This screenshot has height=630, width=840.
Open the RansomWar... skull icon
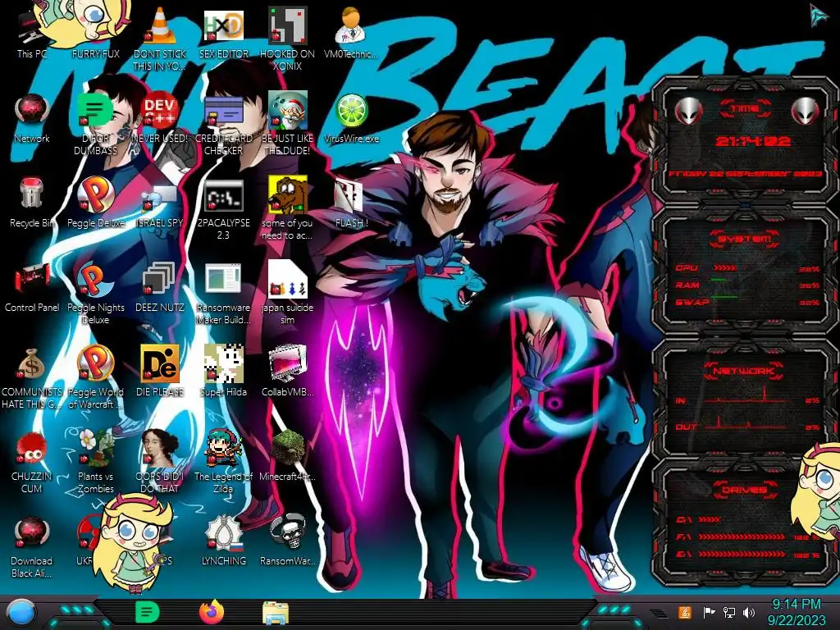[x=287, y=540]
